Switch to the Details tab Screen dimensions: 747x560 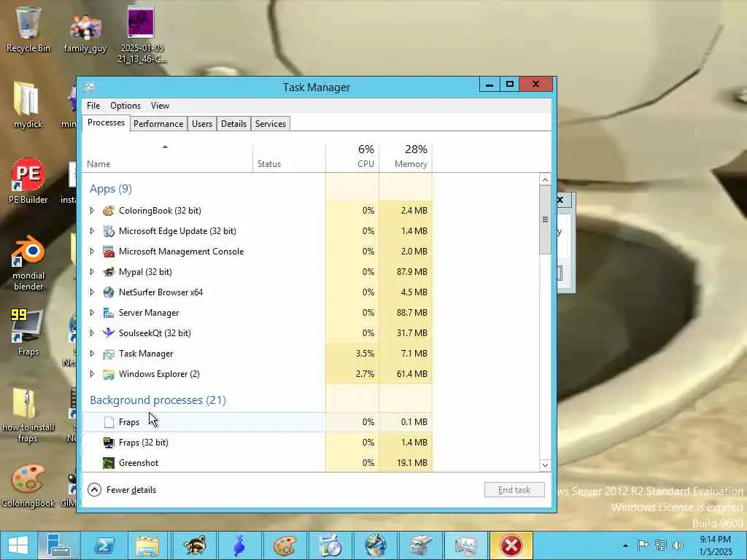[x=233, y=124]
